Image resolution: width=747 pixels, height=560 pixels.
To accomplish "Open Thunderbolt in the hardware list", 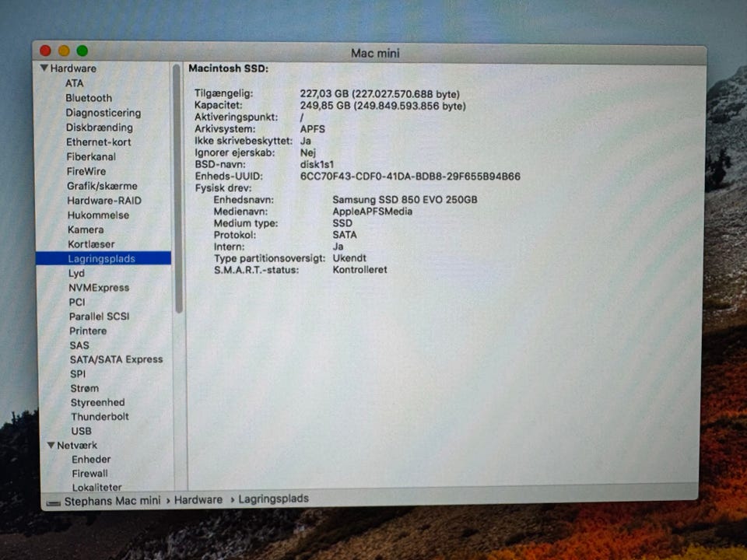I will point(100,417).
